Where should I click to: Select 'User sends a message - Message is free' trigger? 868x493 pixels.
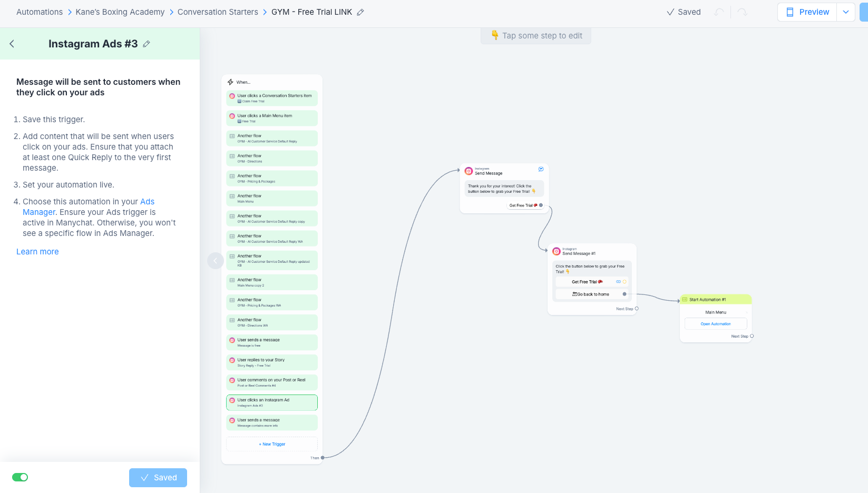coord(272,342)
